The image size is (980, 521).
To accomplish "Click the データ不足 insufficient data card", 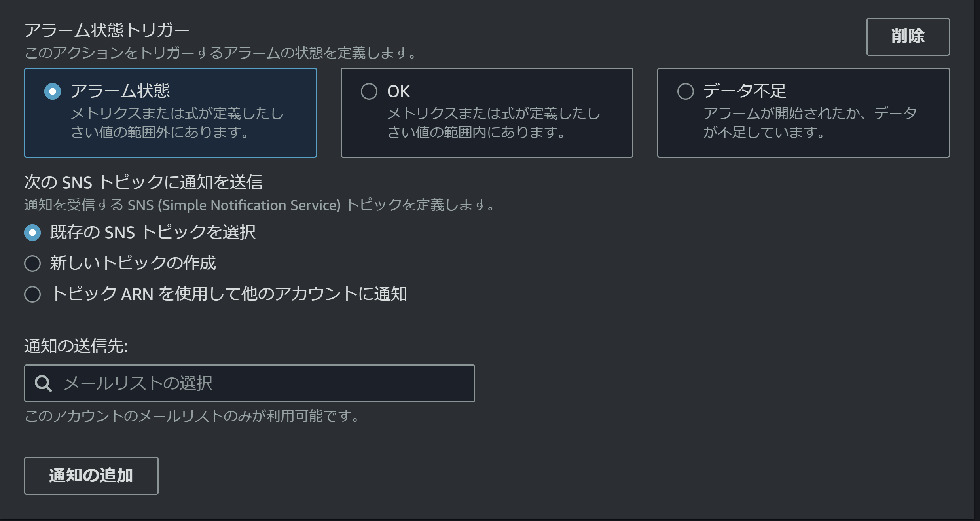I will coord(803,112).
